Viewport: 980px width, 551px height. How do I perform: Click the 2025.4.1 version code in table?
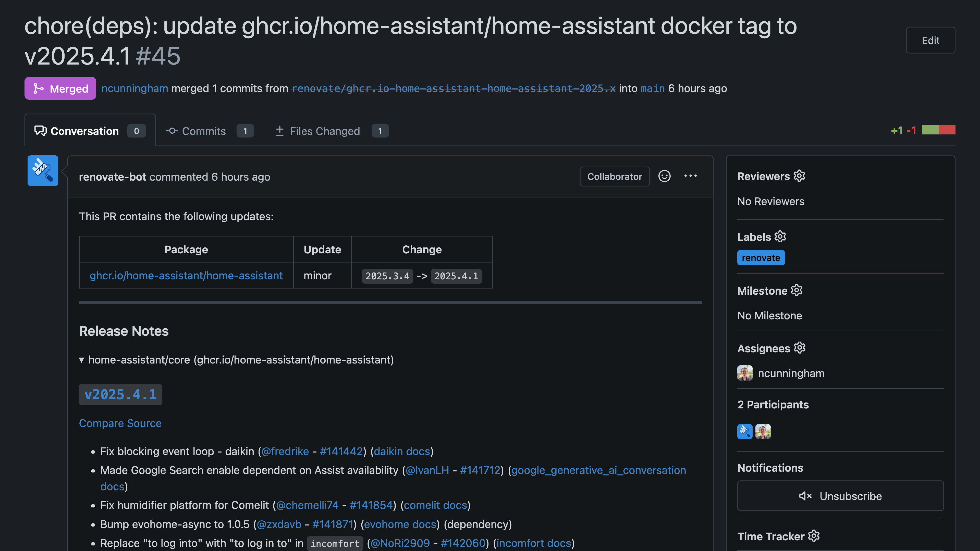coord(456,276)
